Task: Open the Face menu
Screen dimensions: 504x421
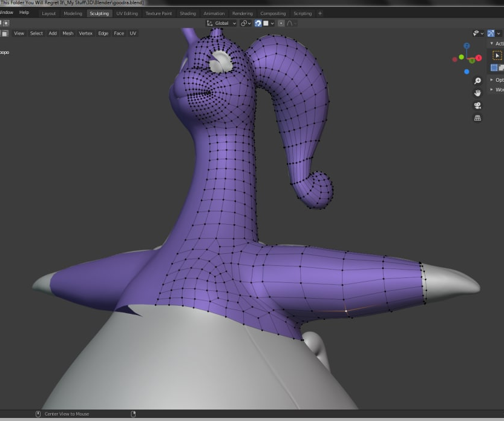Action: click(119, 33)
